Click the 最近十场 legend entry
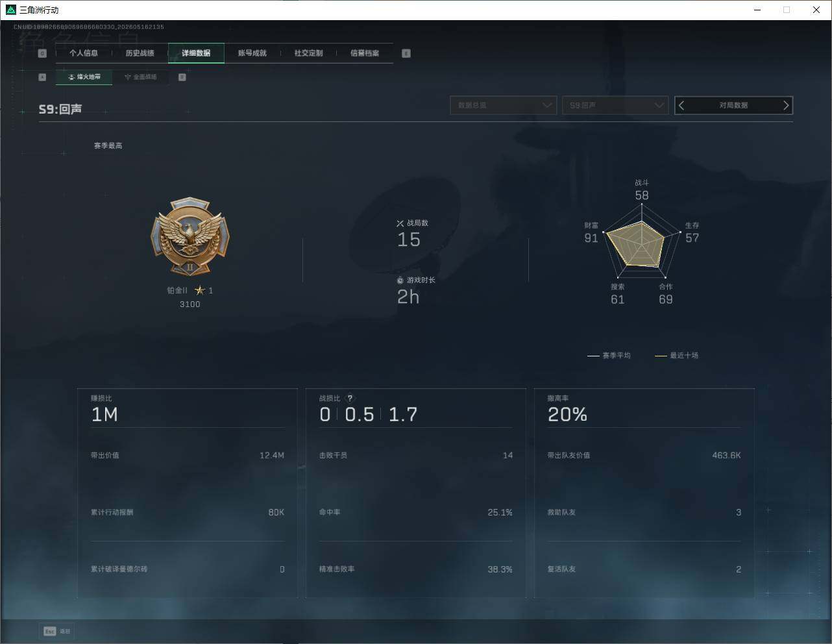Image resolution: width=832 pixels, height=644 pixels. pyautogui.click(x=677, y=356)
